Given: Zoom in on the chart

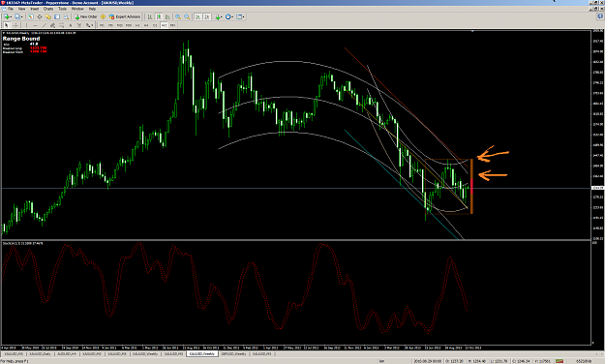Looking at the screenshot, I should point(178,16).
